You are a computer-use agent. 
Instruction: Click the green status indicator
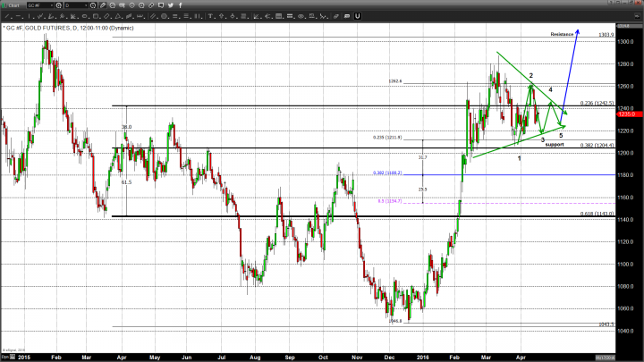click(x=4, y=5)
